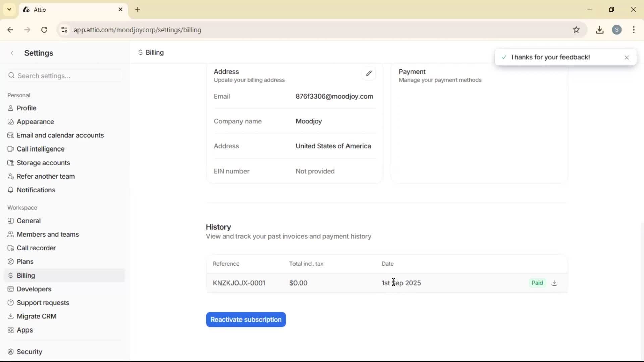Open Chrome downloads icon

[x=600, y=30]
